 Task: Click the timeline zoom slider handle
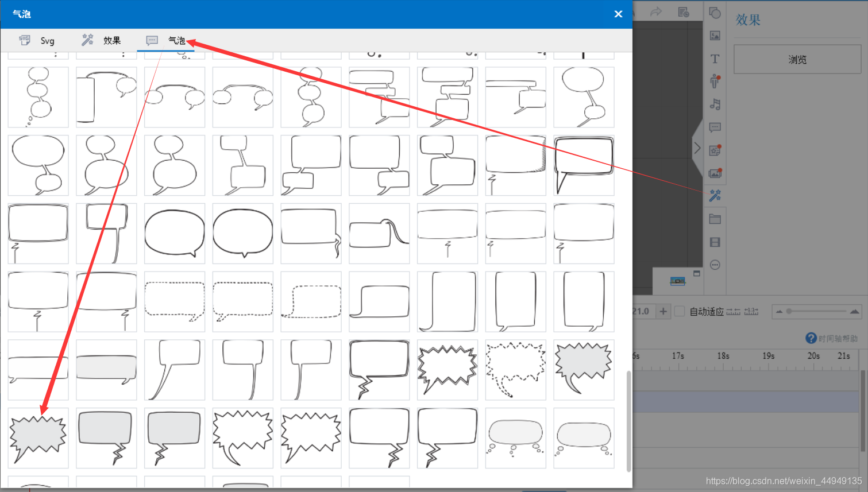pos(789,311)
